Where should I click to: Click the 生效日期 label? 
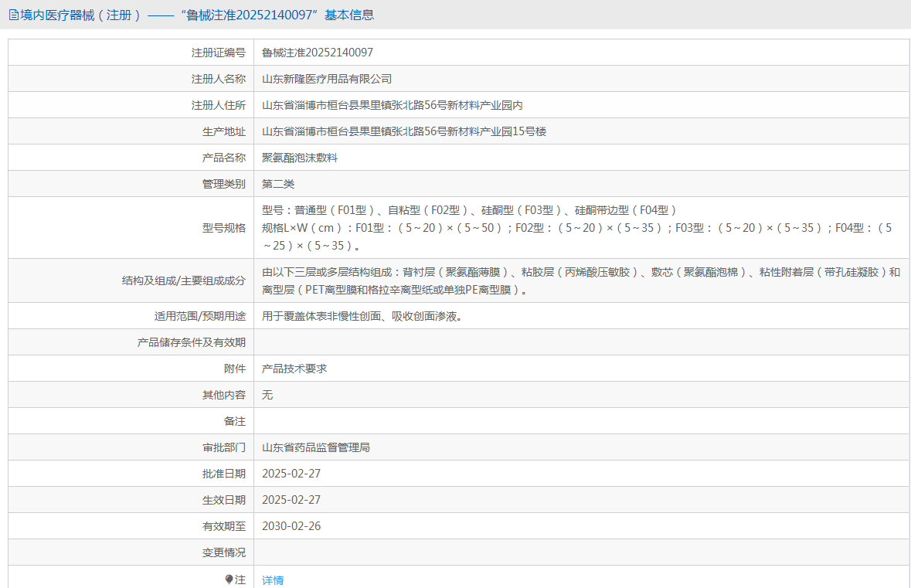point(223,500)
